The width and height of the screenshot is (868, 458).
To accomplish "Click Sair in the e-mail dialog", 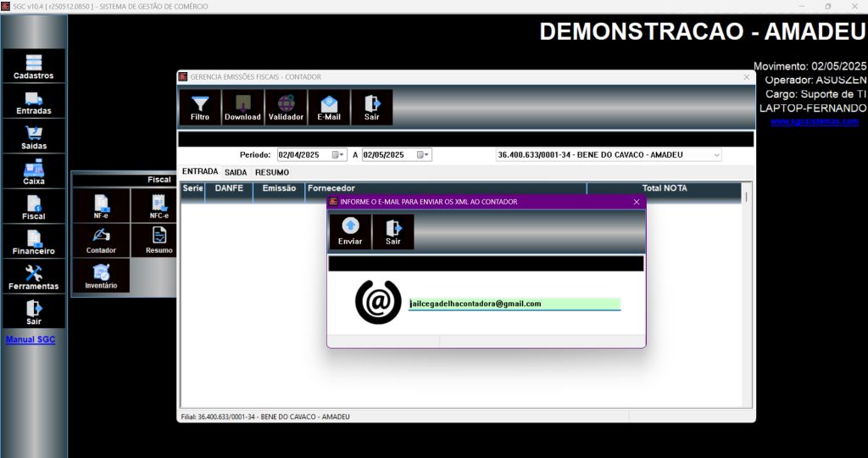I will [393, 232].
